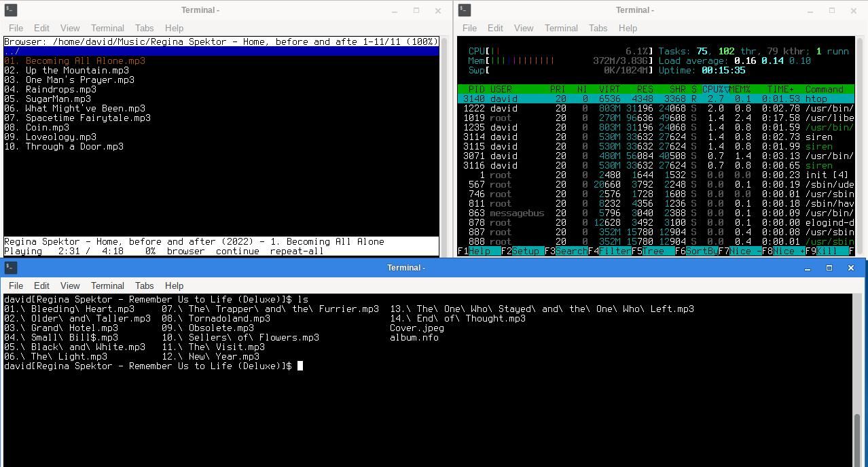
Task: Click the terminal icon in the htop window title bar
Action: (463, 10)
